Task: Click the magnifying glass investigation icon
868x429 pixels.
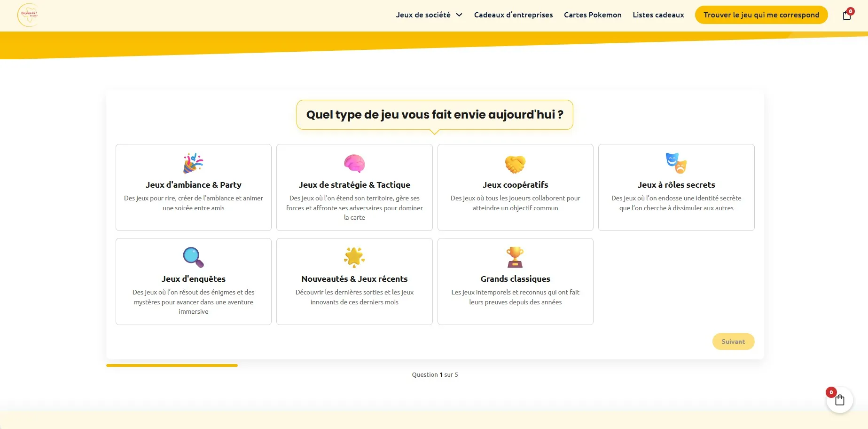Action: click(193, 257)
